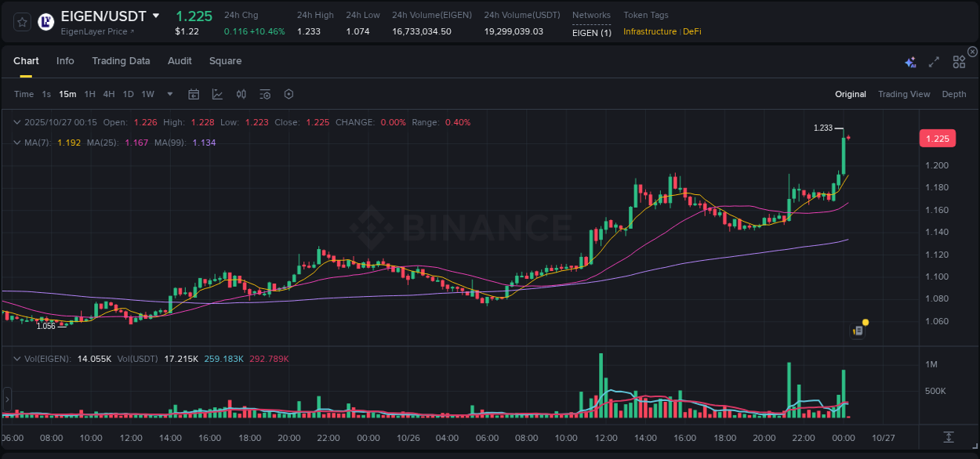Expand chart to fullscreen with arrow icon

click(x=933, y=61)
